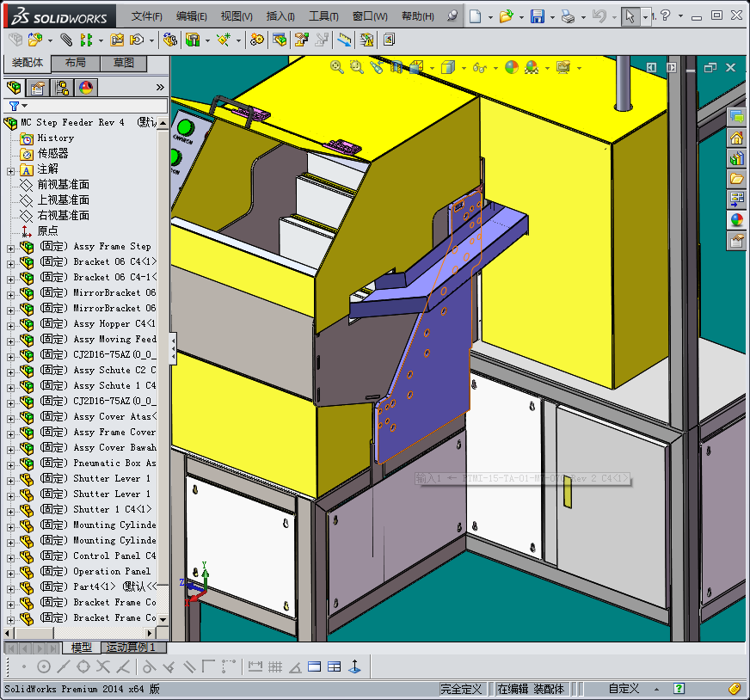Click the Print icon

[568, 16]
